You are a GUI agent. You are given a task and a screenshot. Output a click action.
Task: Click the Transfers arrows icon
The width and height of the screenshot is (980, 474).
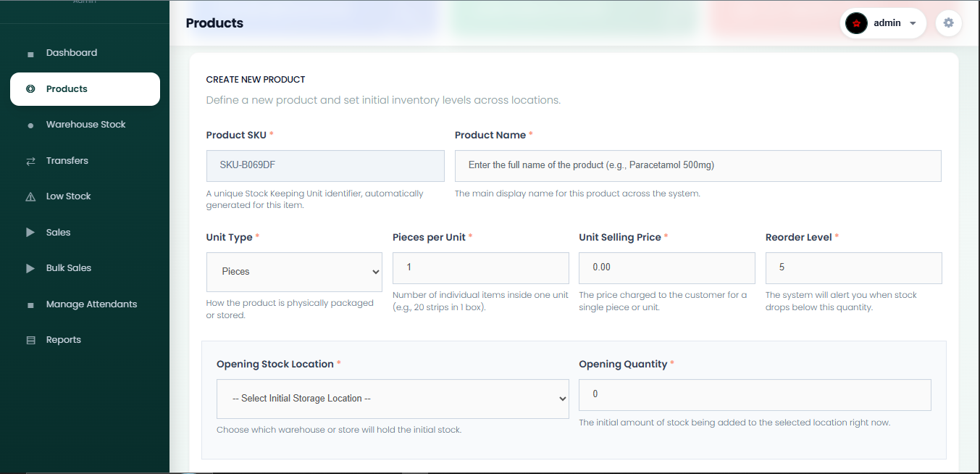[x=30, y=161]
